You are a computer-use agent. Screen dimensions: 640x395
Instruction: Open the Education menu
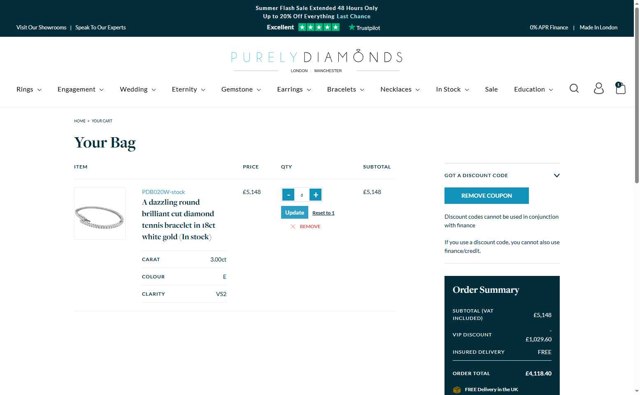coord(533,89)
